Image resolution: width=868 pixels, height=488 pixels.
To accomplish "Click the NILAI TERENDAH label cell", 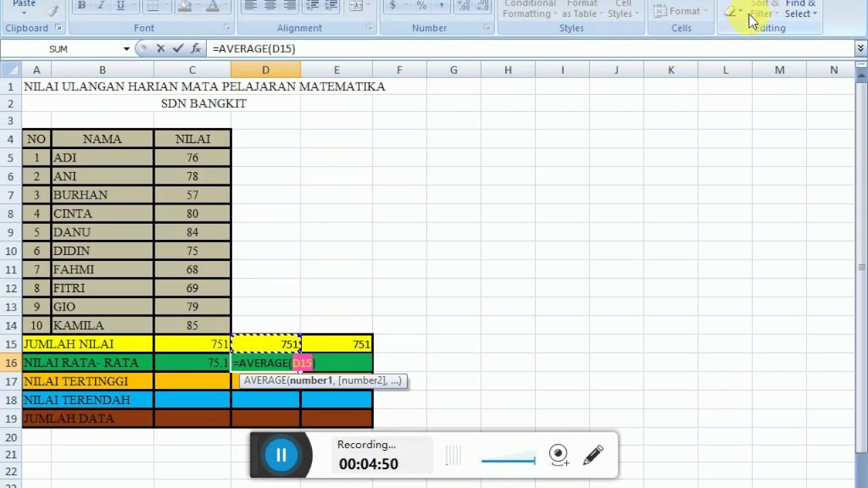I will 88,400.
